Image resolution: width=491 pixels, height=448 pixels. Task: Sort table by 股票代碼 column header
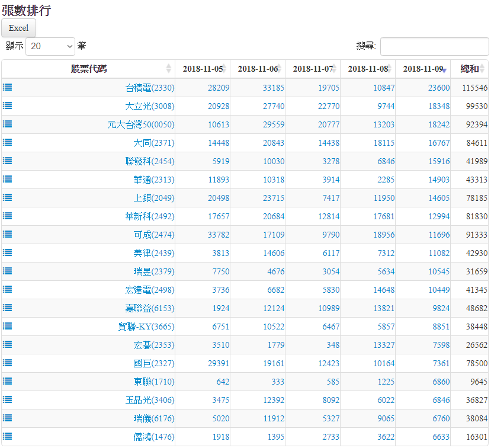tap(88, 69)
